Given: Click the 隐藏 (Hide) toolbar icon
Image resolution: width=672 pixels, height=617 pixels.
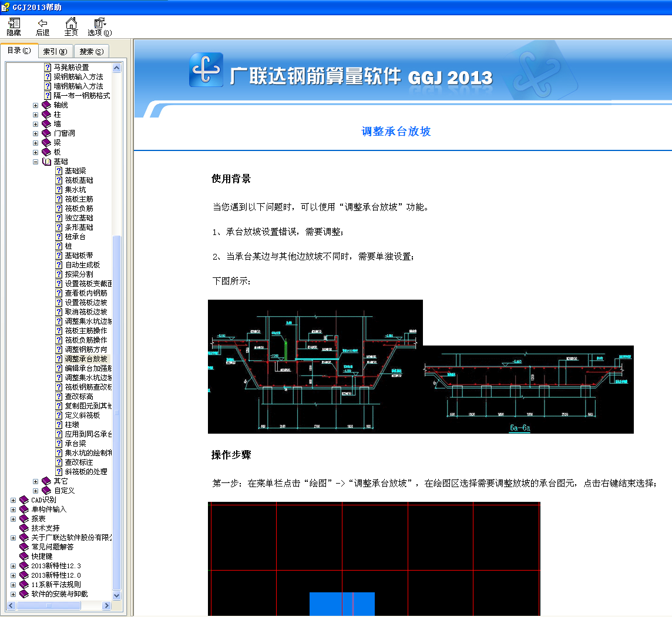Looking at the screenshot, I should pos(14,27).
